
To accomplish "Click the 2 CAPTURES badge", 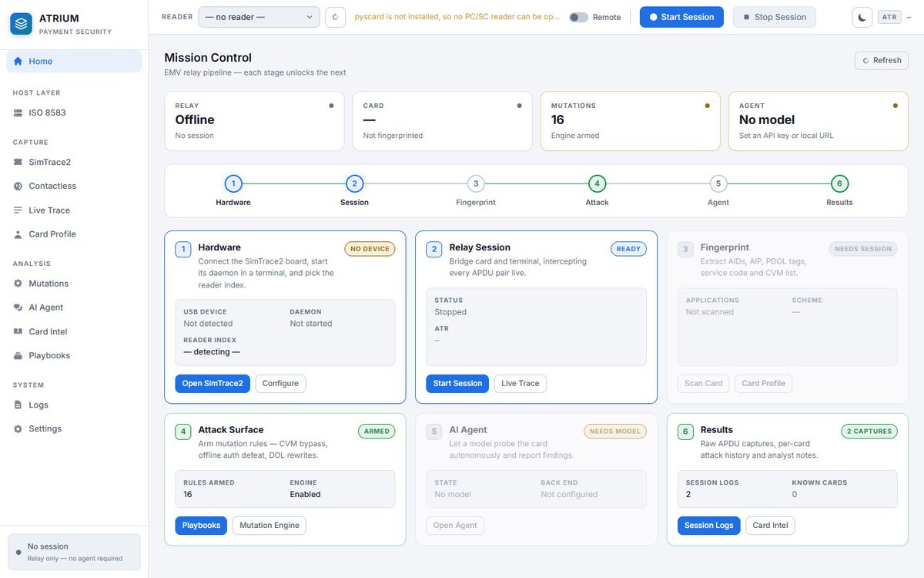I will pyautogui.click(x=869, y=432).
